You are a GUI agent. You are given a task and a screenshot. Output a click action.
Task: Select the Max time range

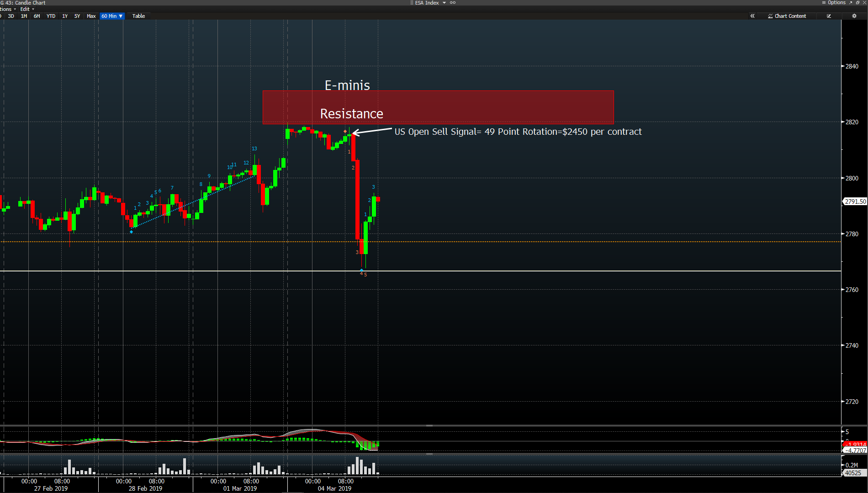(91, 16)
